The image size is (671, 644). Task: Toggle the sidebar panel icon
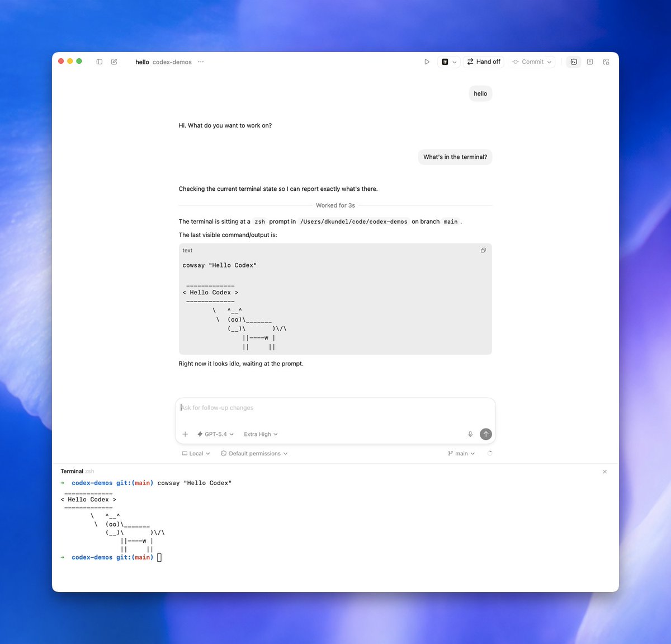pos(100,62)
